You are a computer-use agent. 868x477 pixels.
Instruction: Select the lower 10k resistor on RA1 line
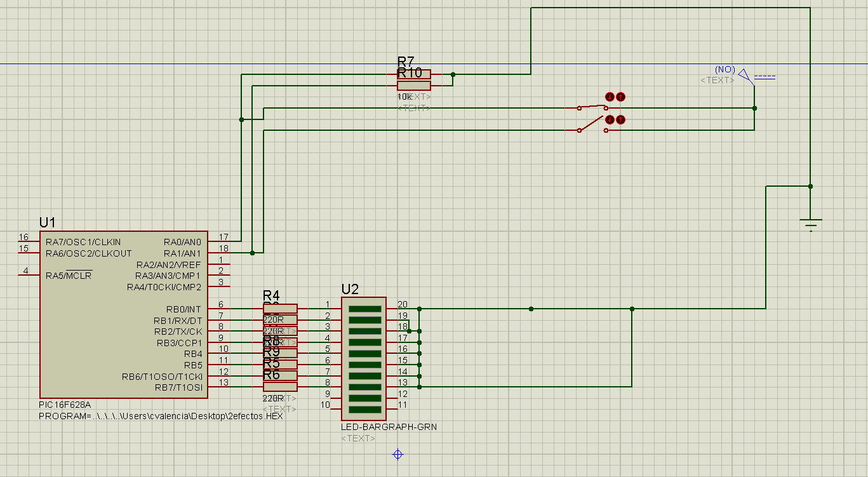point(413,85)
